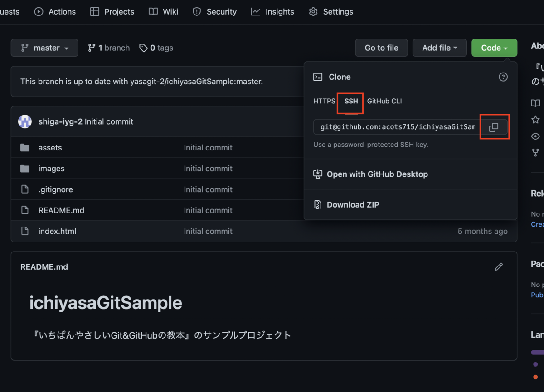Click the file icon beside .gitignore
The height and width of the screenshot is (392, 544).
pyautogui.click(x=25, y=189)
